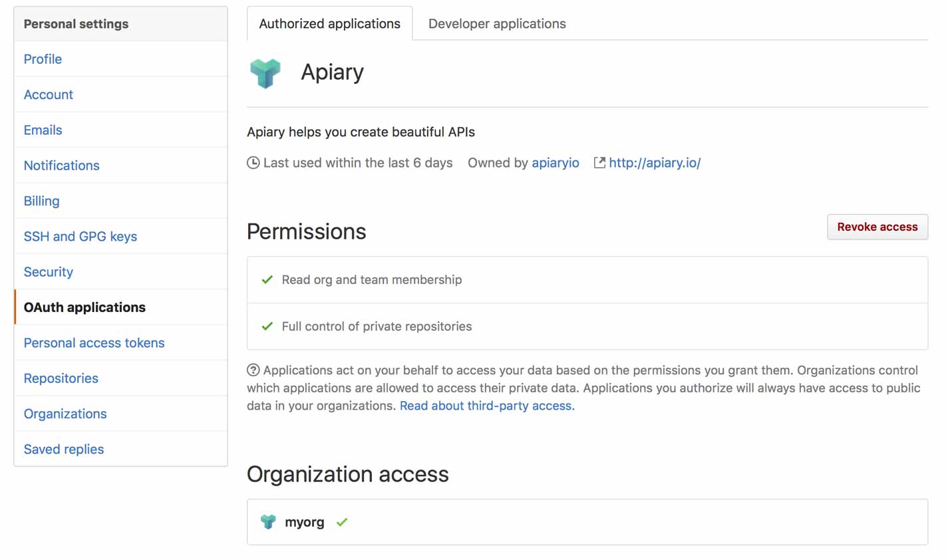
Task: Open Billing settings
Action: 120,201
